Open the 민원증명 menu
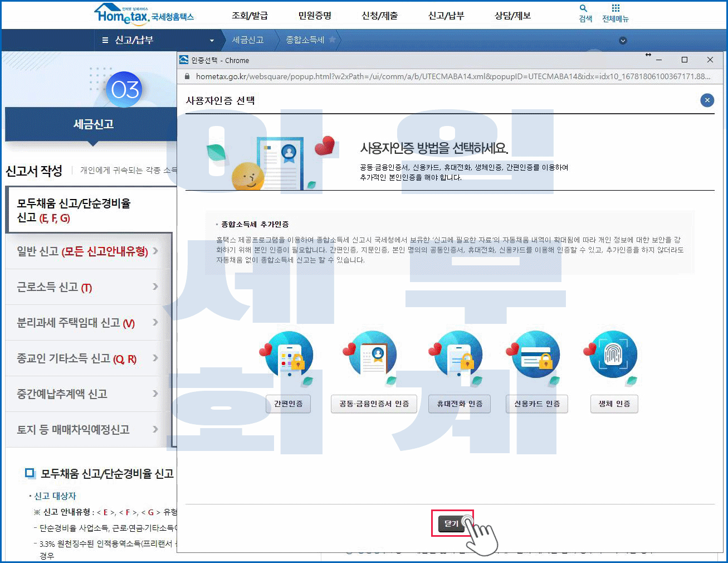This screenshot has width=728, height=563. [315, 16]
